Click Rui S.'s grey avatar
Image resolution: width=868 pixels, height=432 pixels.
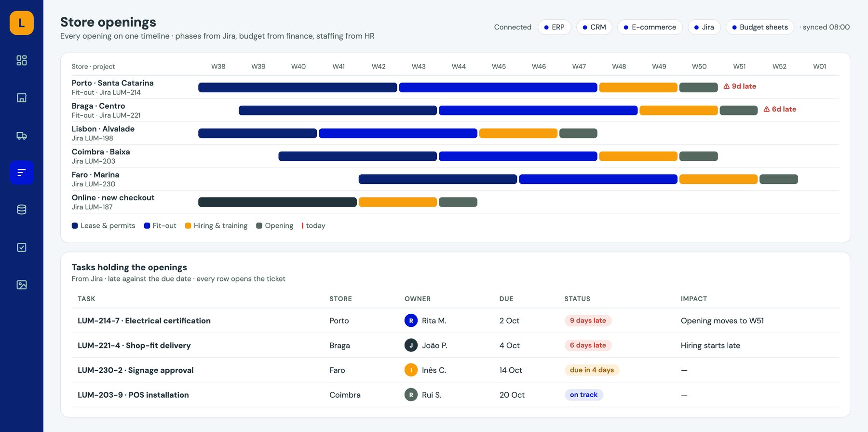(x=411, y=395)
